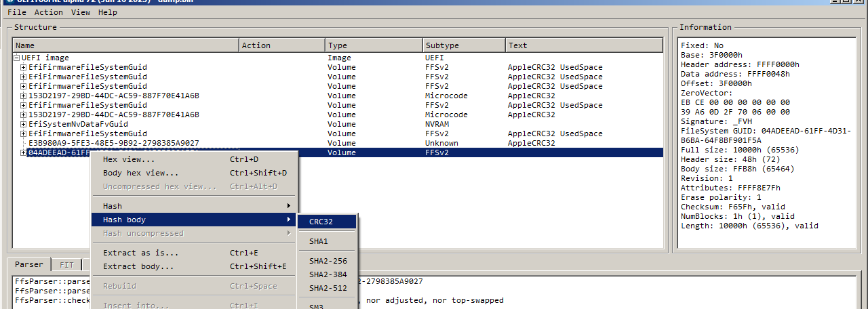The height and width of the screenshot is (309, 868).
Task: Click 'Data address: FFFF0048h' line
Action: tap(735, 74)
